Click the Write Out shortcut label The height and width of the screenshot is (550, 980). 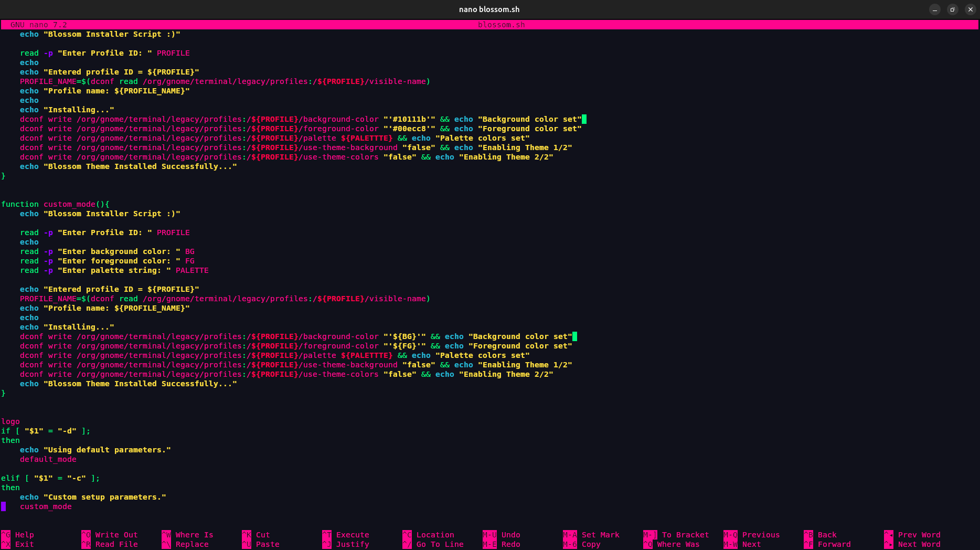tap(116, 535)
